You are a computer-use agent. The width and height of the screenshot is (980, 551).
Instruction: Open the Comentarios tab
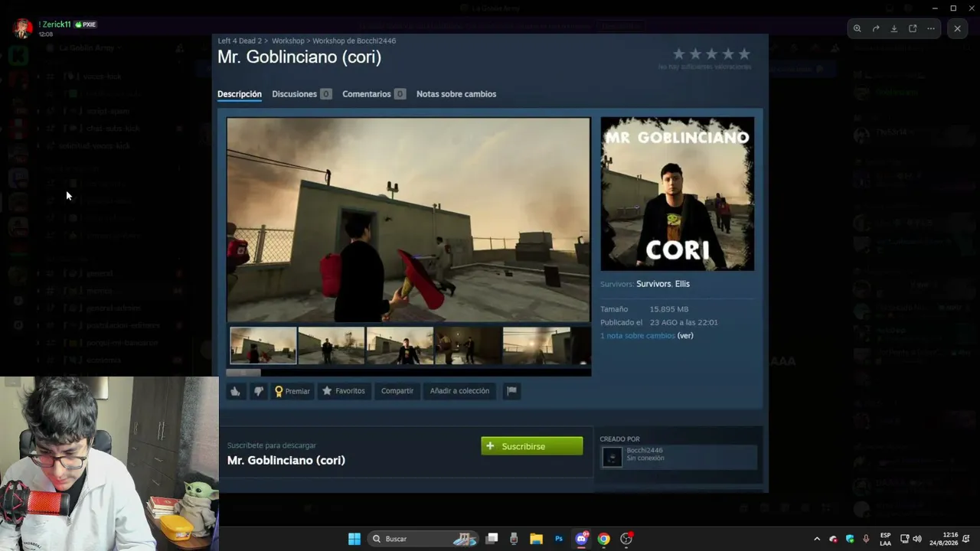click(374, 94)
